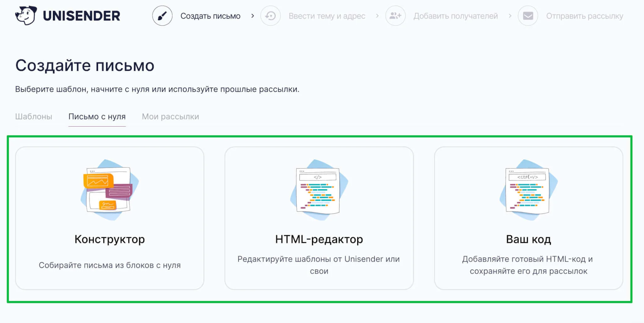Click the 'Создайте письмо' page heading

click(85, 66)
